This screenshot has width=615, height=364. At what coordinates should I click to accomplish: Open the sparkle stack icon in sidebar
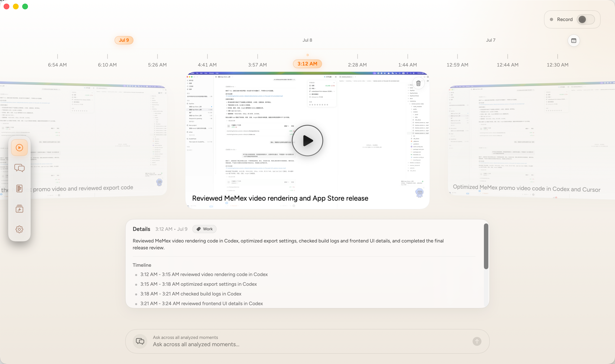point(19,209)
